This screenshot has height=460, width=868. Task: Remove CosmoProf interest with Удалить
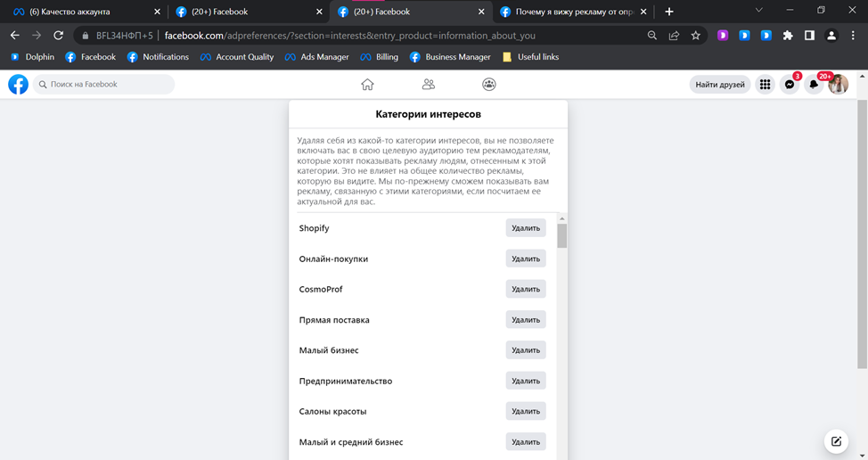coord(525,289)
